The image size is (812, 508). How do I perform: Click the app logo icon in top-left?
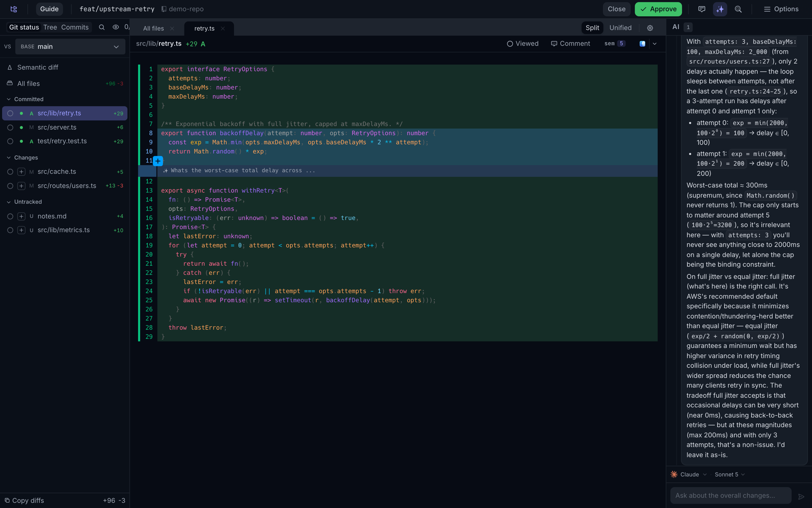14,9
